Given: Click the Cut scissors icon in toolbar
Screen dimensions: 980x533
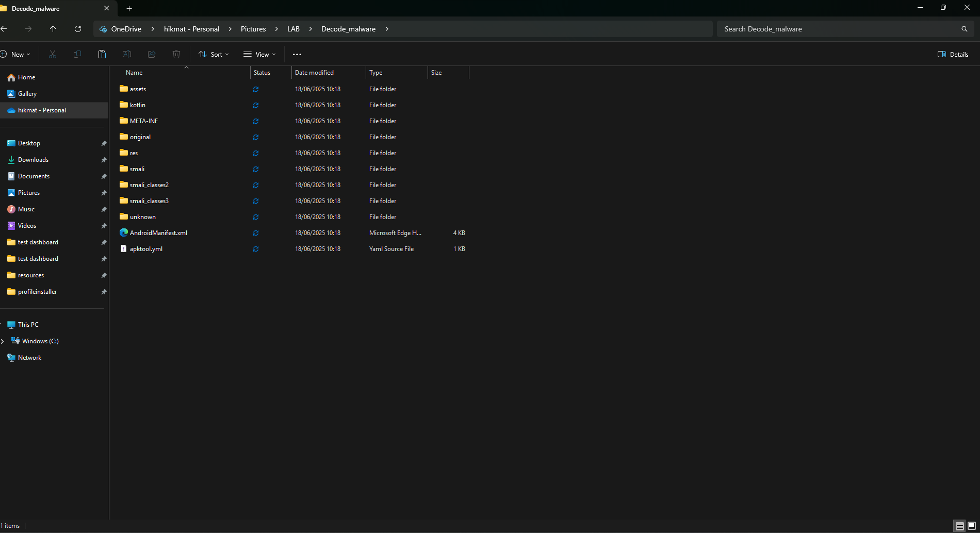Looking at the screenshot, I should 53,54.
